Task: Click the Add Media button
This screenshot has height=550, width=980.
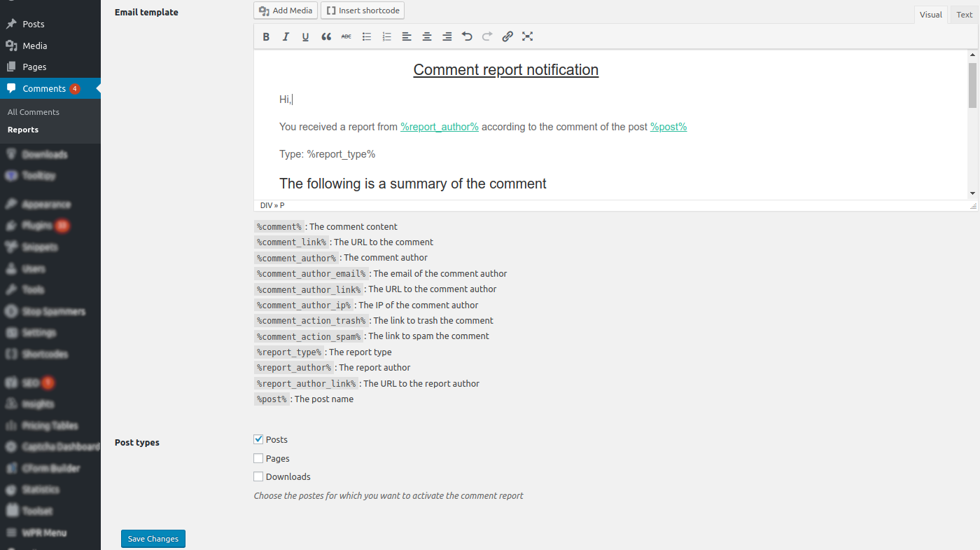Action: coord(286,11)
